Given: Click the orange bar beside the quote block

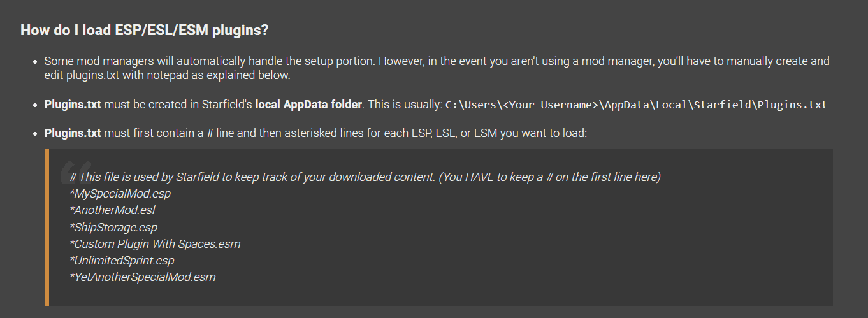Looking at the screenshot, I should 47,228.
